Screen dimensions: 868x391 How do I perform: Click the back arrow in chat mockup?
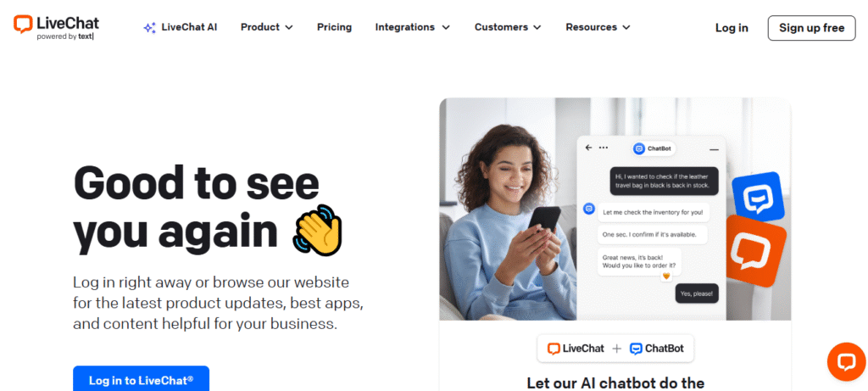[x=588, y=148]
